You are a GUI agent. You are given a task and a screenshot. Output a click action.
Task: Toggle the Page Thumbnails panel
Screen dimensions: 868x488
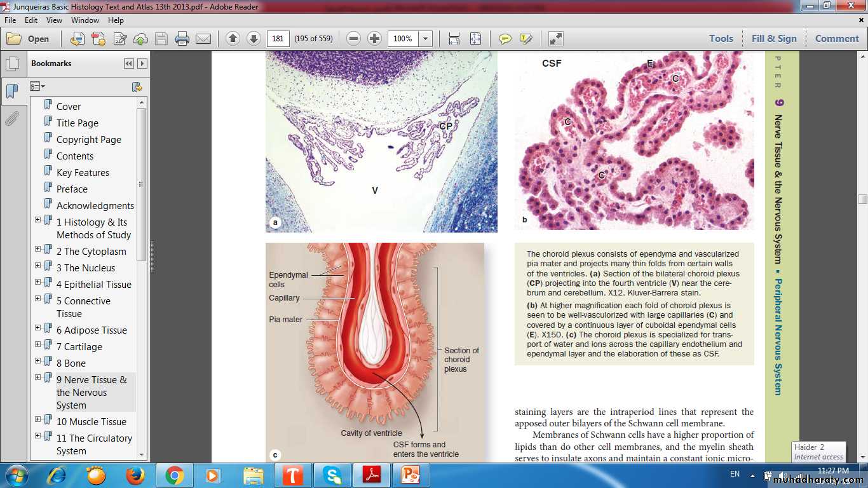click(x=11, y=64)
